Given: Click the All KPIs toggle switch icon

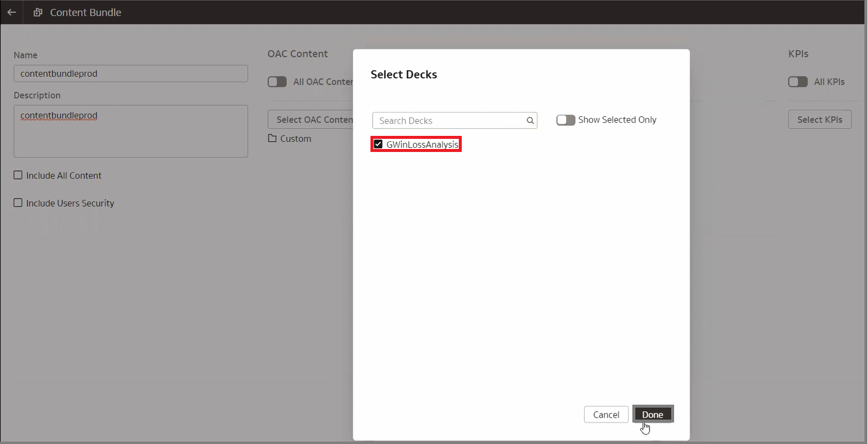Looking at the screenshot, I should tap(798, 82).
